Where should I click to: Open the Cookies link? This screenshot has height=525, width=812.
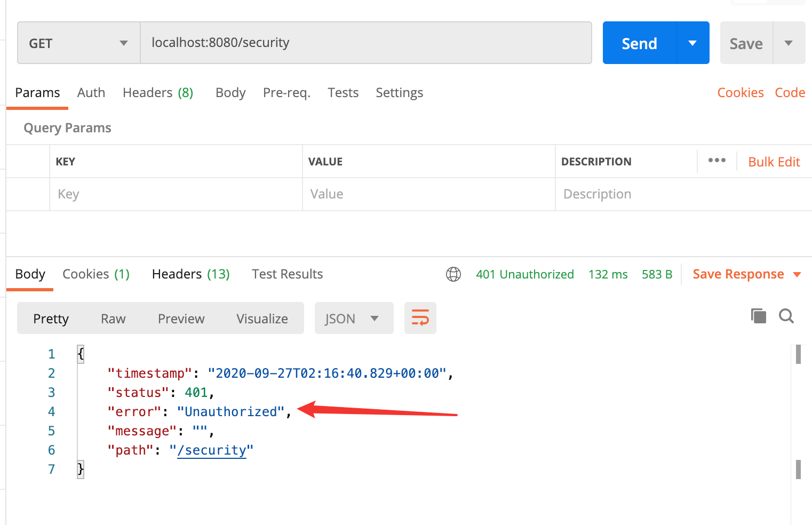[x=740, y=93]
